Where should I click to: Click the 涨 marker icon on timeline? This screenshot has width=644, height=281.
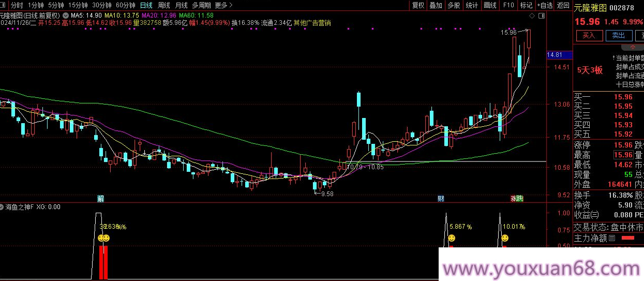point(514,198)
